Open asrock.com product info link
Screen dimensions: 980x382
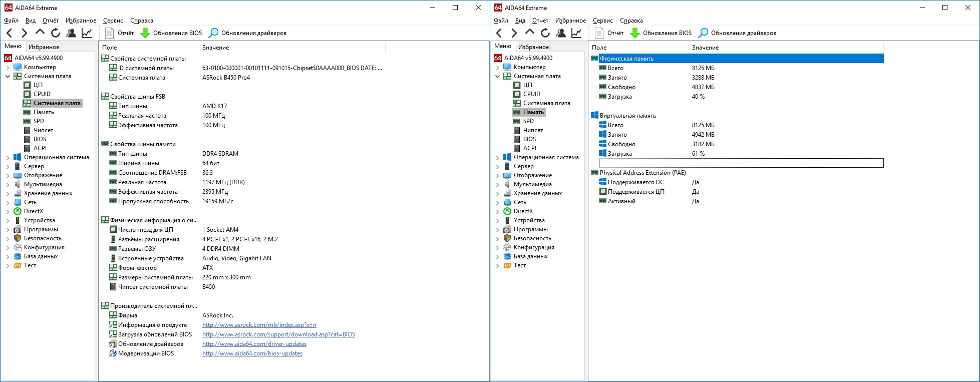(259, 325)
